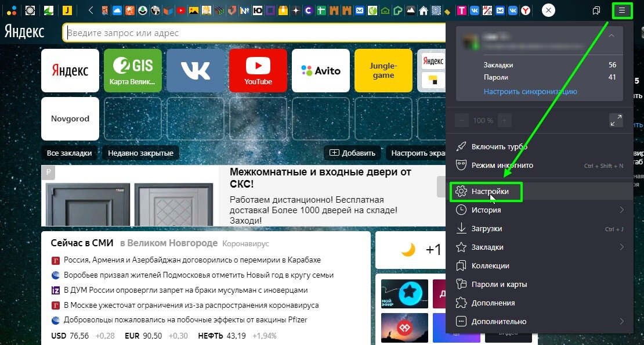Switch to the pink T favicon tab
This screenshot has width=644, height=345.
pyautogui.click(x=462, y=10)
